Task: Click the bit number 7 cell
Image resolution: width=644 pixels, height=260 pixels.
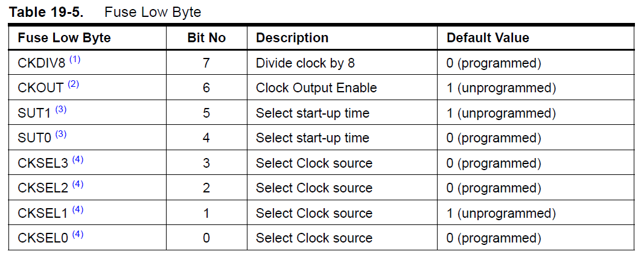Action: [x=206, y=63]
